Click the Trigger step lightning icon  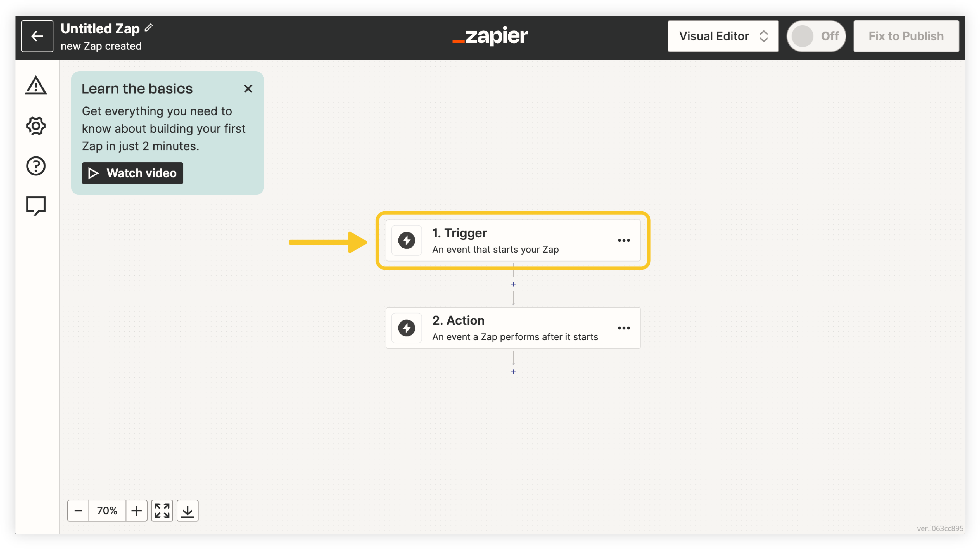point(406,240)
